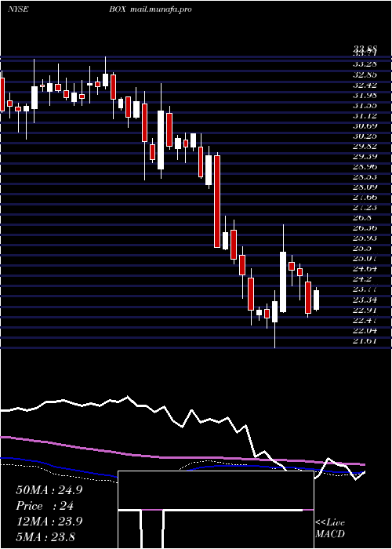Click the 50MA : 24.9 readout
This screenshot has height=549, width=392.
coord(49,490)
